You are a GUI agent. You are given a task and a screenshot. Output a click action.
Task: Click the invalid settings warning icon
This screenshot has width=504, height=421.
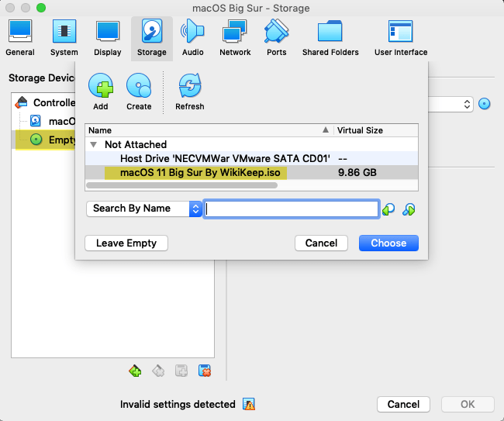[248, 404]
